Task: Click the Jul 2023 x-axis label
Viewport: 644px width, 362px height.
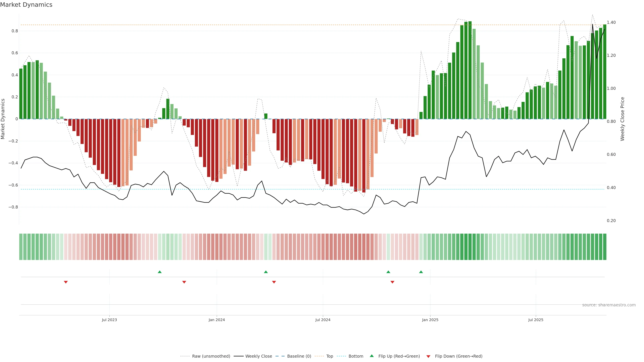Action: point(109,320)
